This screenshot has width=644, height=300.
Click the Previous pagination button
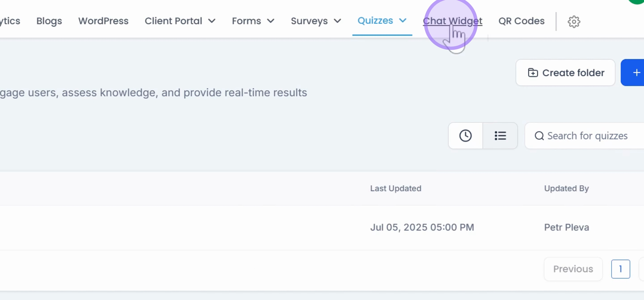coord(573,269)
